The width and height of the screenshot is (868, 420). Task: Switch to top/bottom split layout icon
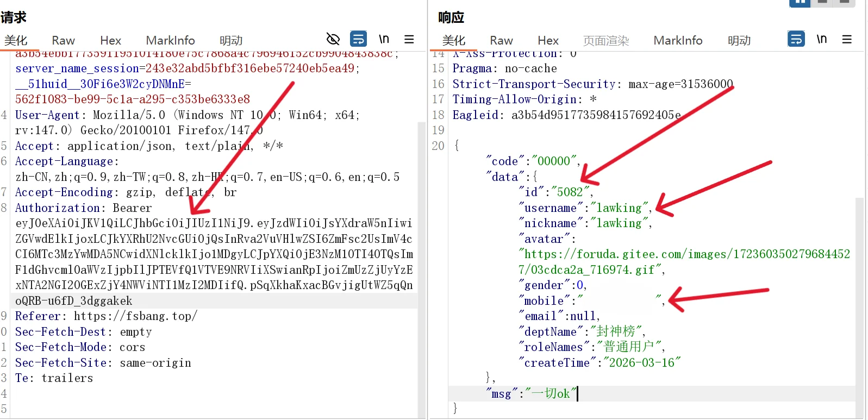coord(822,3)
